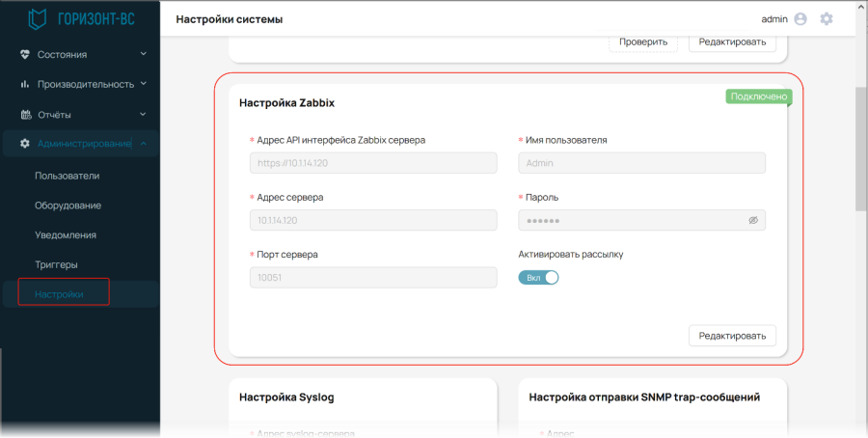Screen dimensions: 868x438
Task: Click the Zabbix API address field
Action: click(373, 163)
